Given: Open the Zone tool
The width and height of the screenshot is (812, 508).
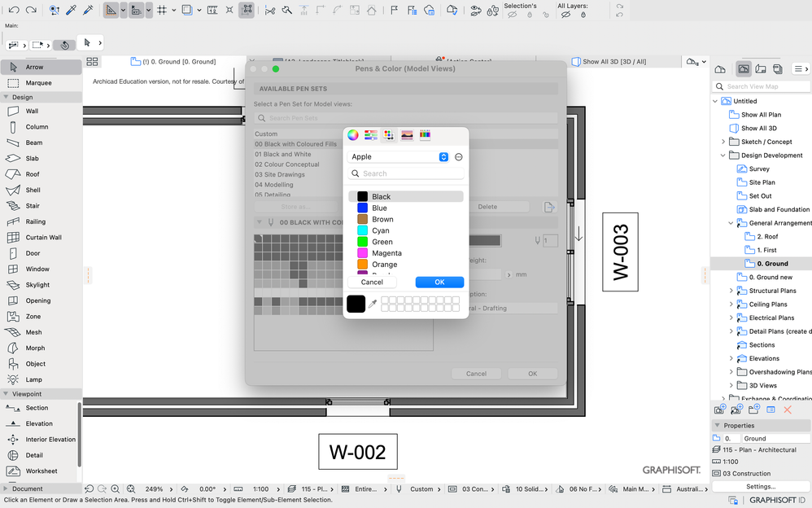Looking at the screenshot, I should click(x=37, y=316).
